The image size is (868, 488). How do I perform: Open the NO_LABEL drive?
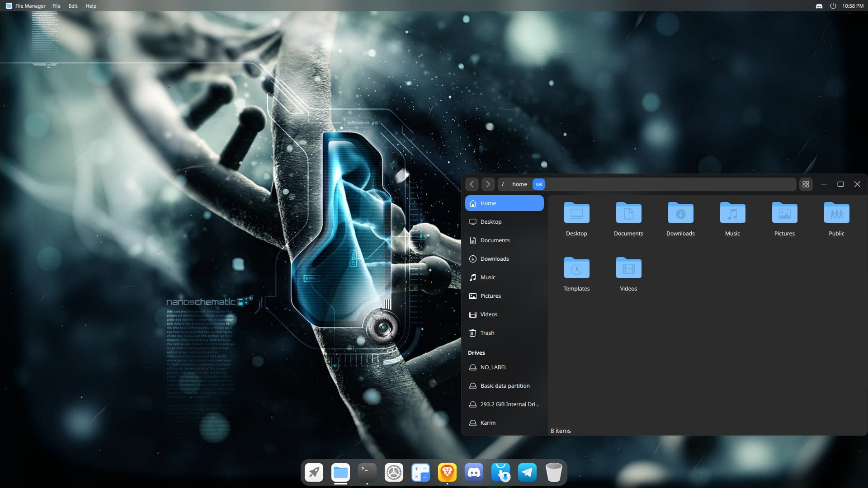[x=504, y=367]
